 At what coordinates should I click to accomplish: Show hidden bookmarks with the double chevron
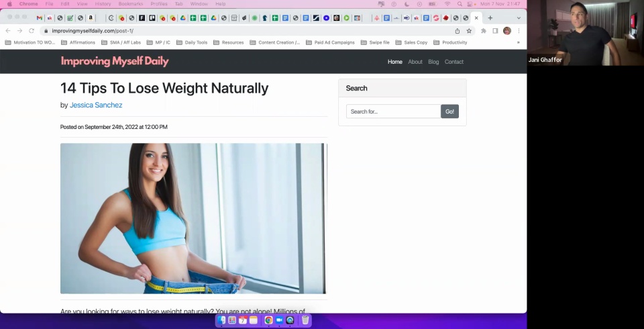click(519, 42)
